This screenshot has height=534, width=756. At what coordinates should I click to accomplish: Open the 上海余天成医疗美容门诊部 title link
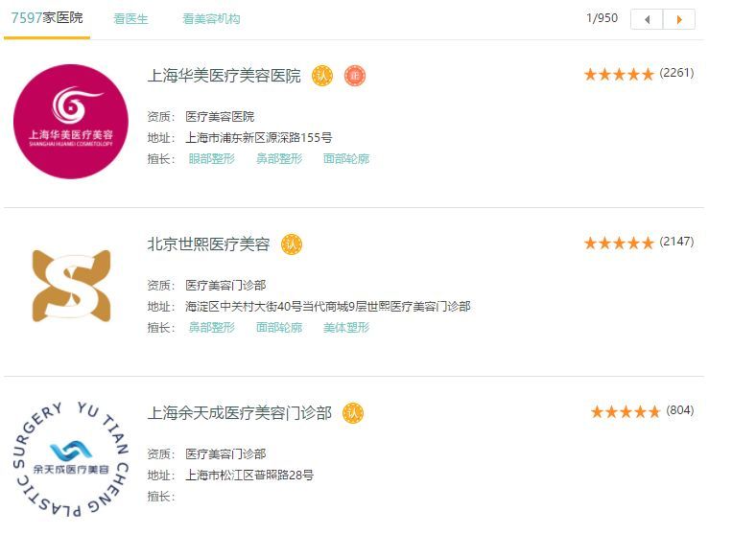coord(240,413)
